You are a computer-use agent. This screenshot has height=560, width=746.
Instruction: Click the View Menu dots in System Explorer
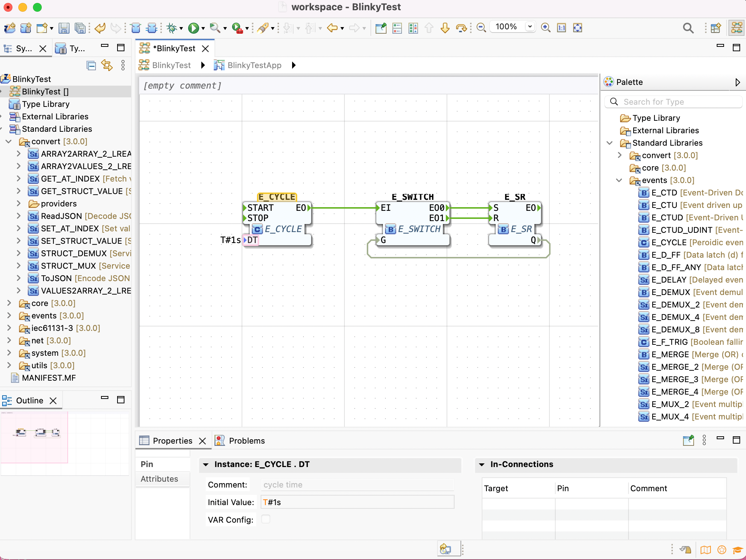pos(123,66)
